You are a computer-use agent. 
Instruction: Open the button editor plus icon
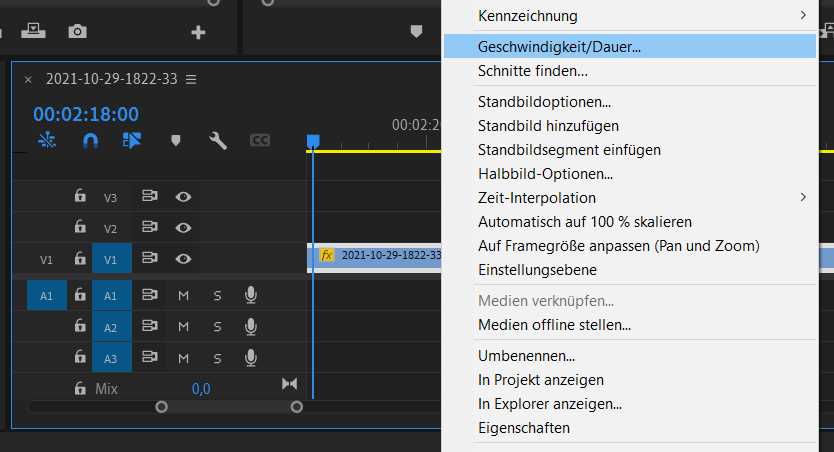click(x=198, y=32)
